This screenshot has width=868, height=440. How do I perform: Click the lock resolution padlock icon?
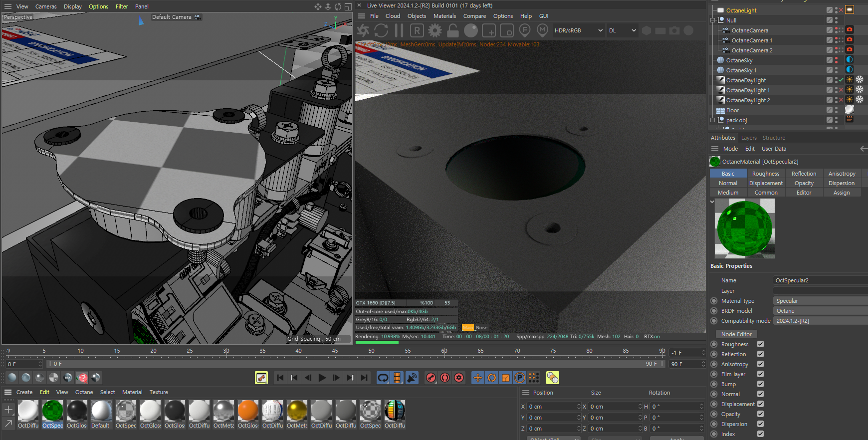click(x=453, y=31)
